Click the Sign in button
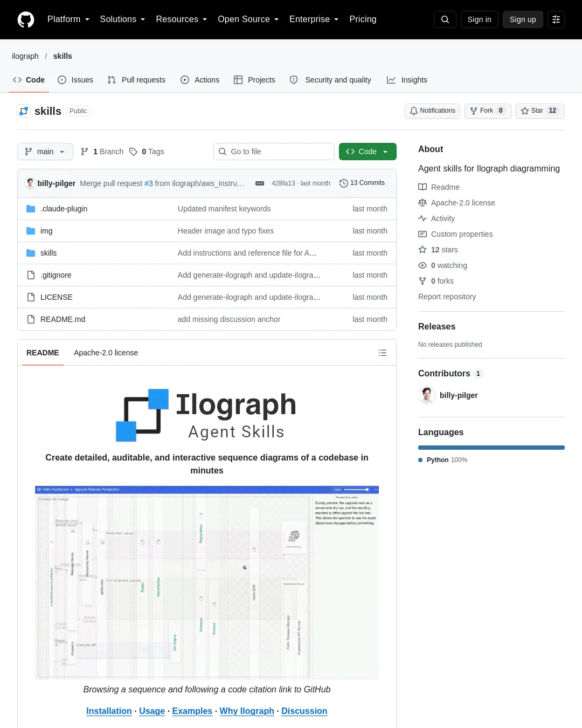 pos(479,19)
